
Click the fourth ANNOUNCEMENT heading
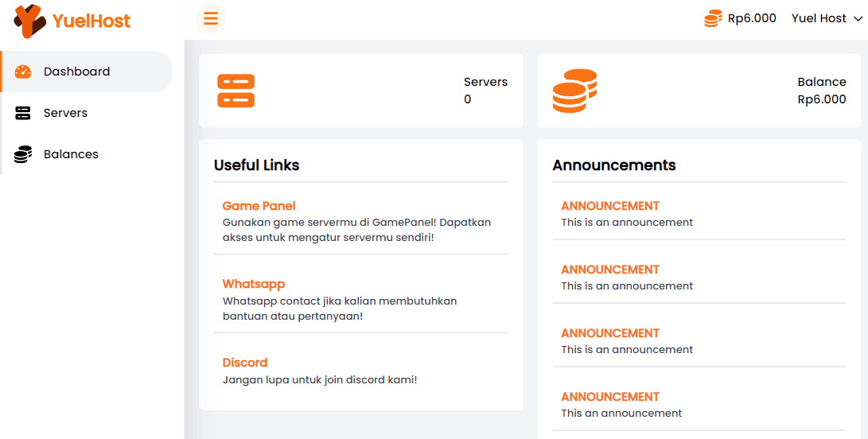click(x=610, y=397)
